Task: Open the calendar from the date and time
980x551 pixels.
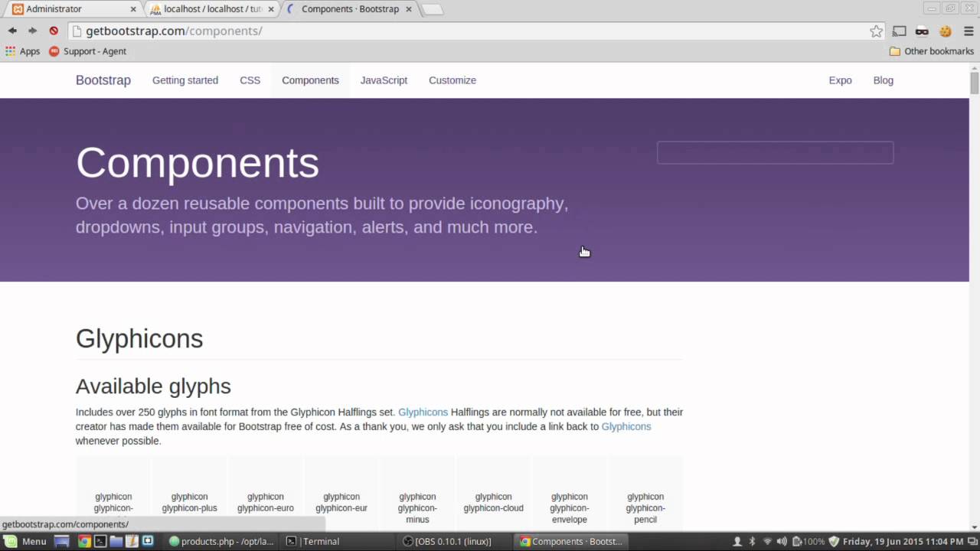Action: point(903,541)
